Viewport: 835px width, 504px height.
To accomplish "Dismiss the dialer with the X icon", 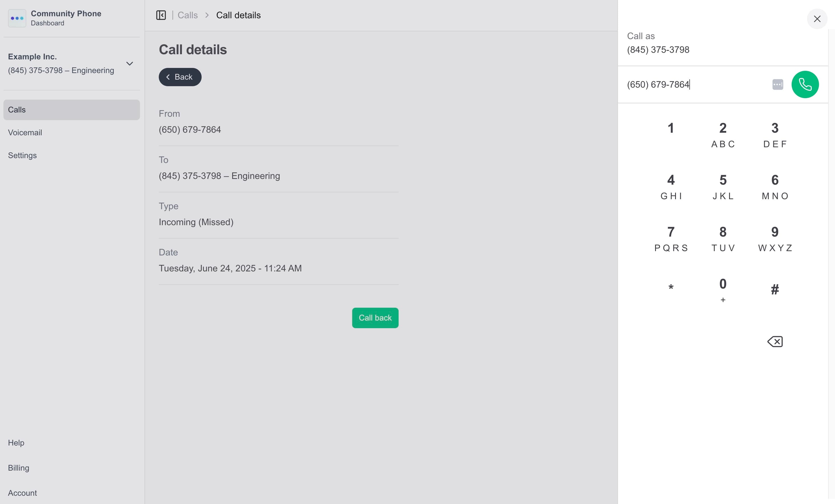I will (817, 19).
